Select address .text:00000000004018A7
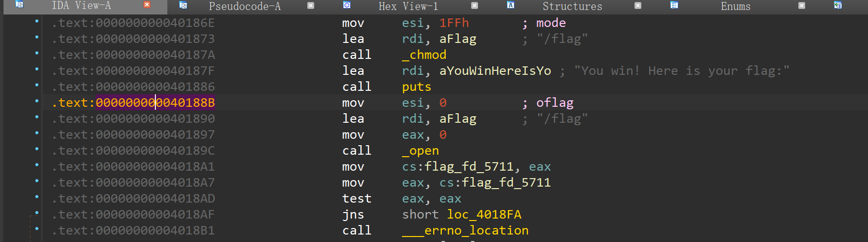The height and width of the screenshot is (242, 868). pyautogui.click(x=133, y=183)
